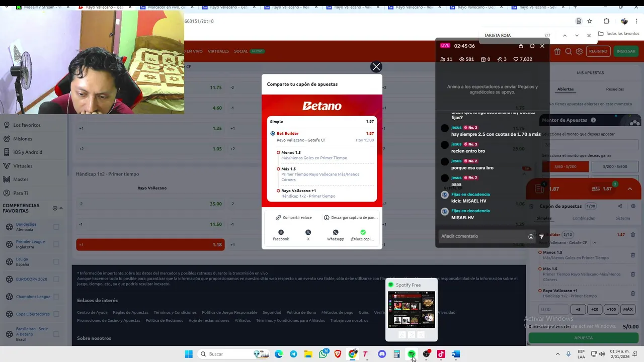Viewport: 644px width, 362px height.
Task: Click the viewers count 581 eye icon
Action: tap(462, 59)
